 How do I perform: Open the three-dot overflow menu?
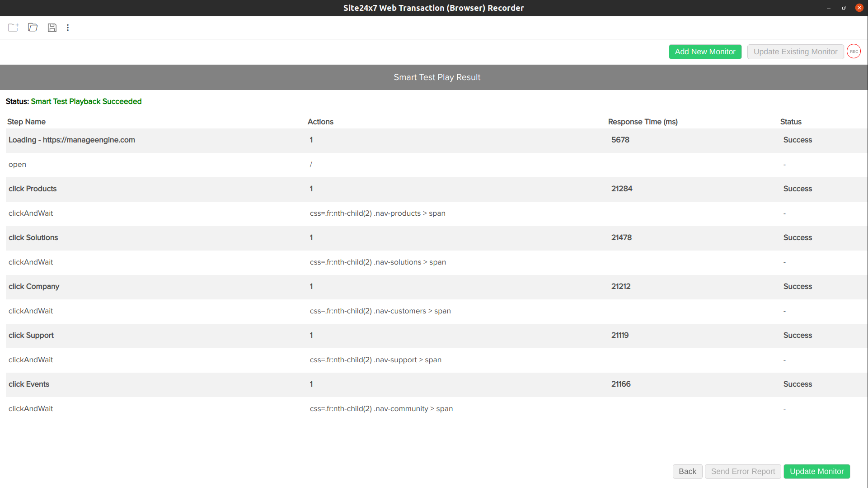67,28
